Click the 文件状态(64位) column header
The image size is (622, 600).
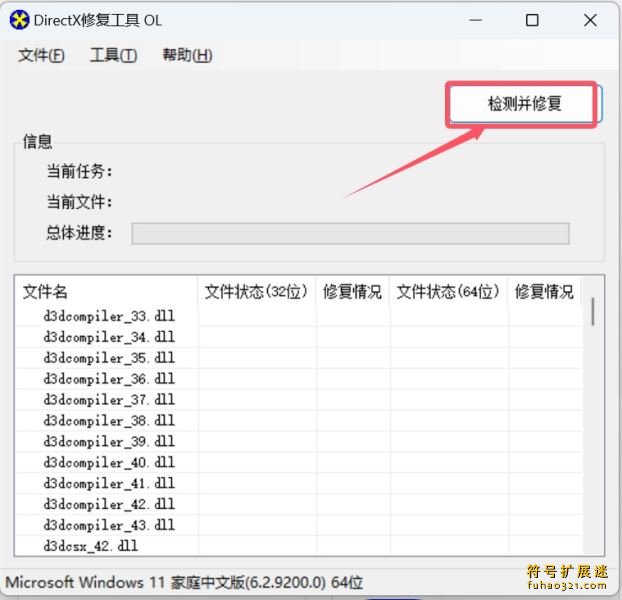coord(448,292)
